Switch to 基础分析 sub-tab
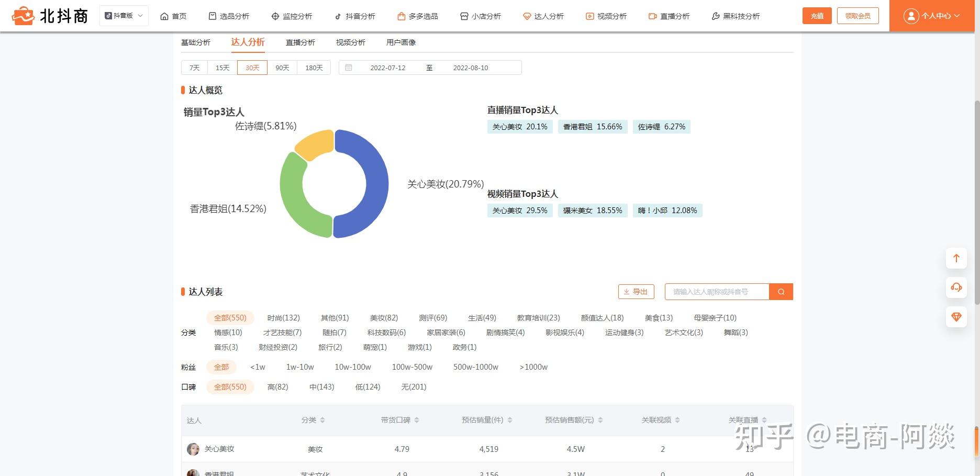Image resolution: width=980 pixels, height=476 pixels. pos(196,42)
